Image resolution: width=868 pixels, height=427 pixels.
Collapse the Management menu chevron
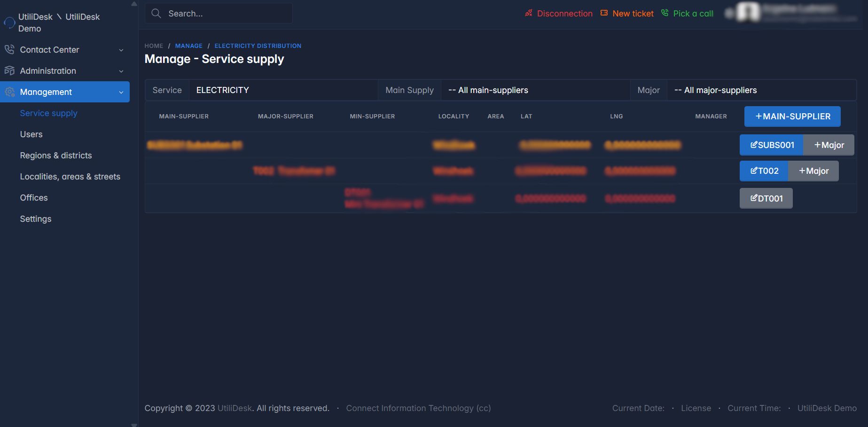121,92
